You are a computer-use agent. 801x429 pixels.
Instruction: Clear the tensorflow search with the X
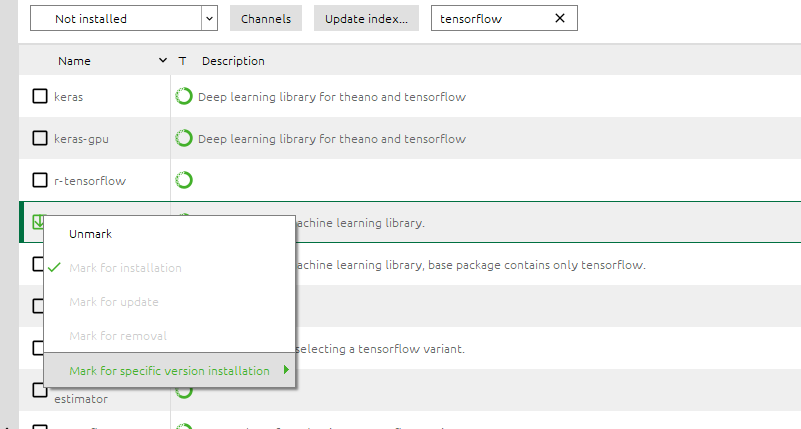pos(560,18)
